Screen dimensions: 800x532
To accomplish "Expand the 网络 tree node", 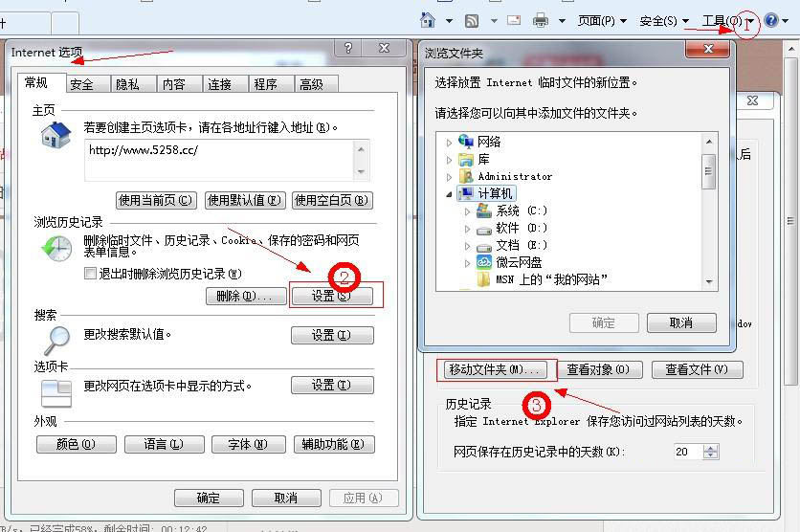I will point(449,143).
